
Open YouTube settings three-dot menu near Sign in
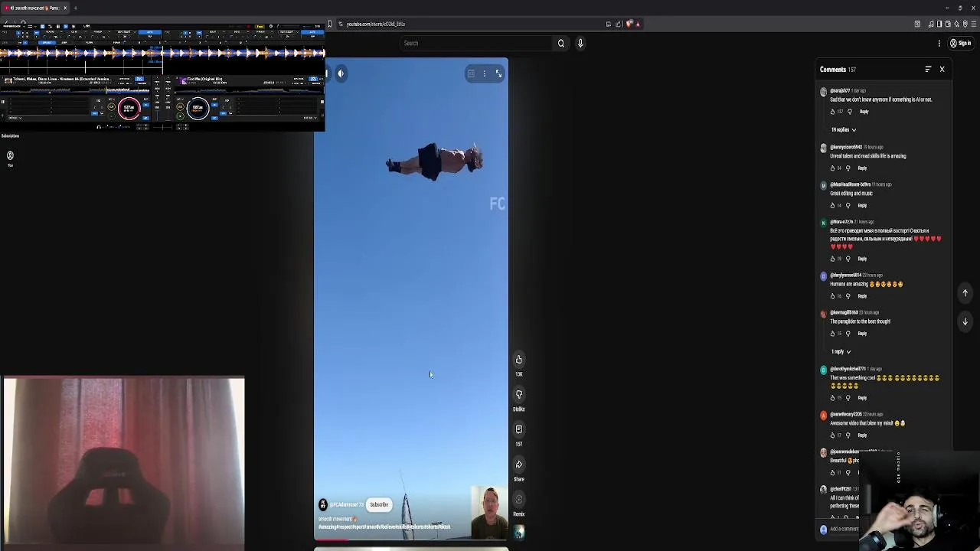coord(939,44)
